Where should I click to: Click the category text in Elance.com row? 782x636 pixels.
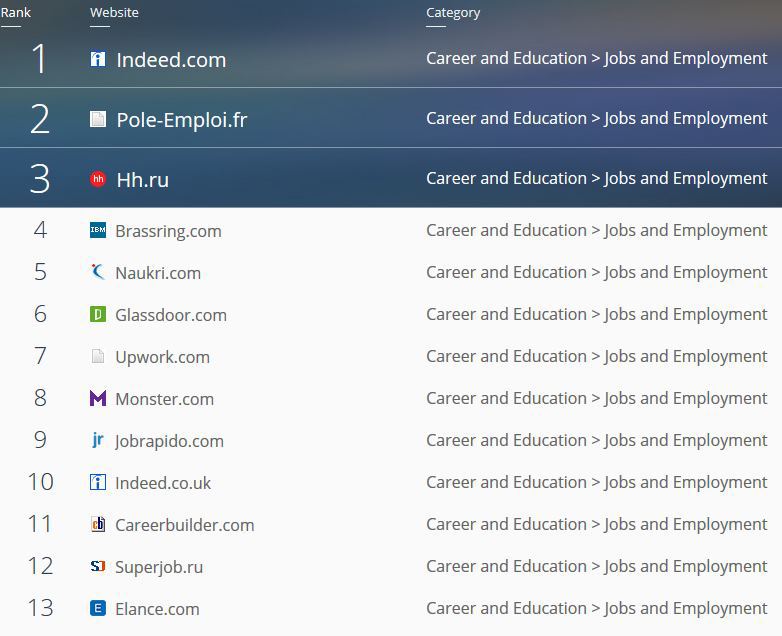click(x=596, y=609)
